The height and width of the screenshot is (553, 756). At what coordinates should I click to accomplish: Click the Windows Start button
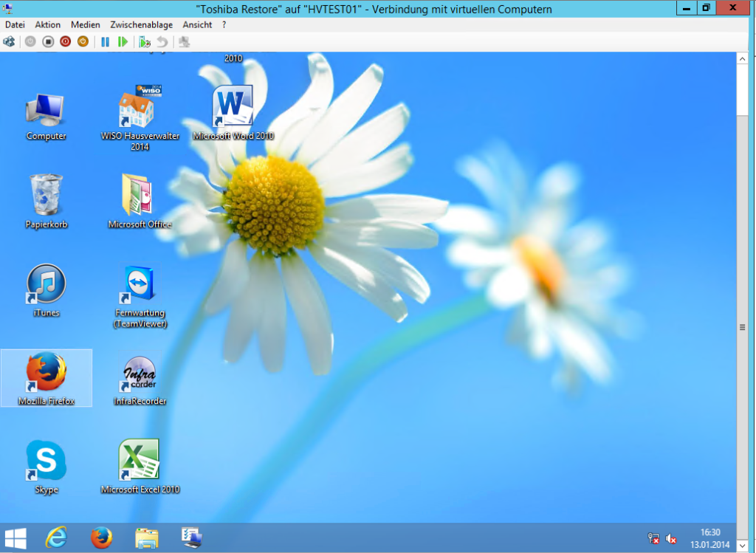[16, 538]
